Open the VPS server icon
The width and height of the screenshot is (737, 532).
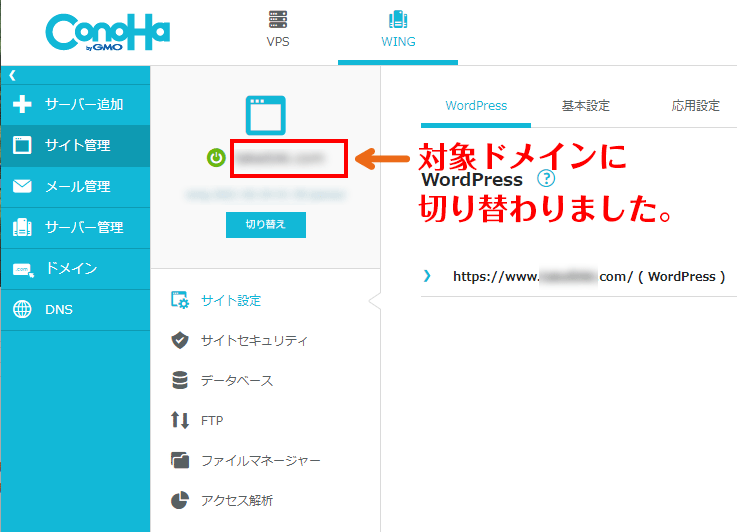tap(278, 19)
